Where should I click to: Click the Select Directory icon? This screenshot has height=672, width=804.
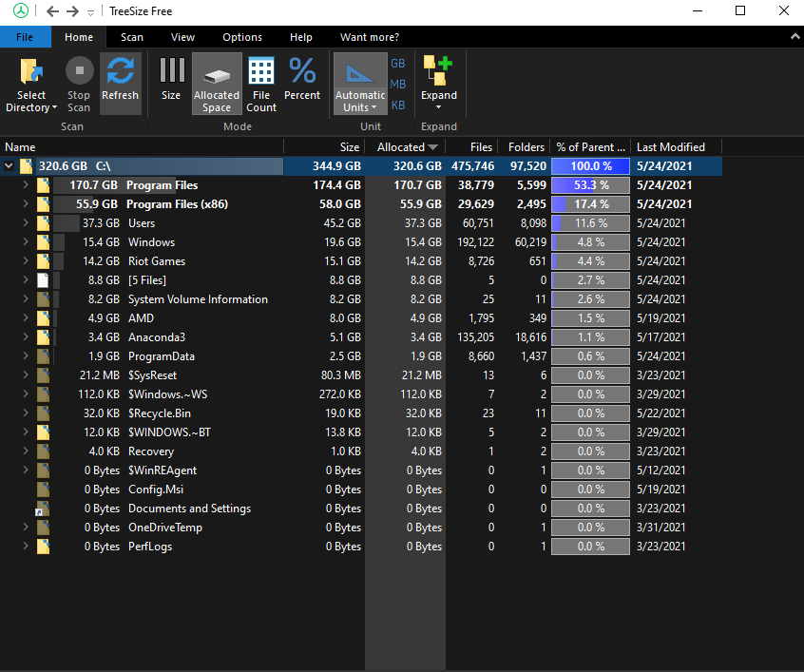point(30,70)
